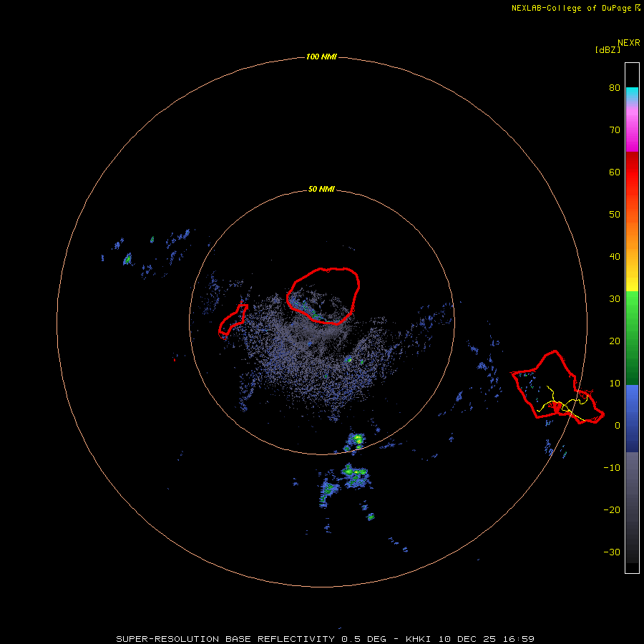Image resolution: width=644 pixels, height=644 pixels.
Task: Click the 20 value on dBZ scale
Action: click(x=615, y=341)
